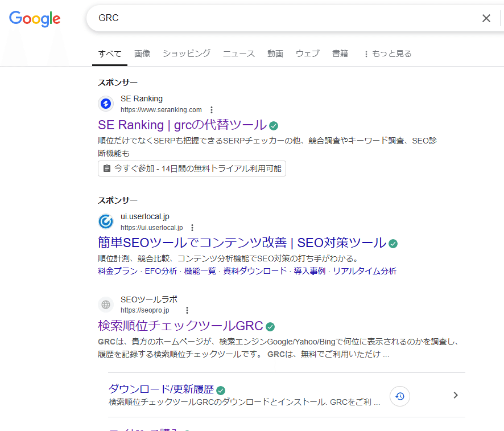Click the globe icon beside SEOツールラボ
The height and width of the screenshot is (431, 504).
(x=106, y=305)
